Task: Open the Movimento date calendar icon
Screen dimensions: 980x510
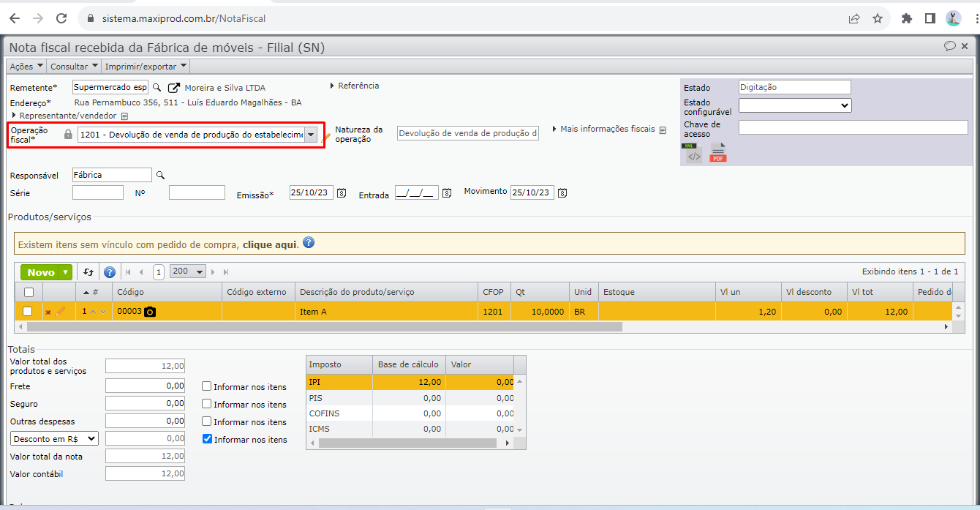Action: [x=562, y=193]
